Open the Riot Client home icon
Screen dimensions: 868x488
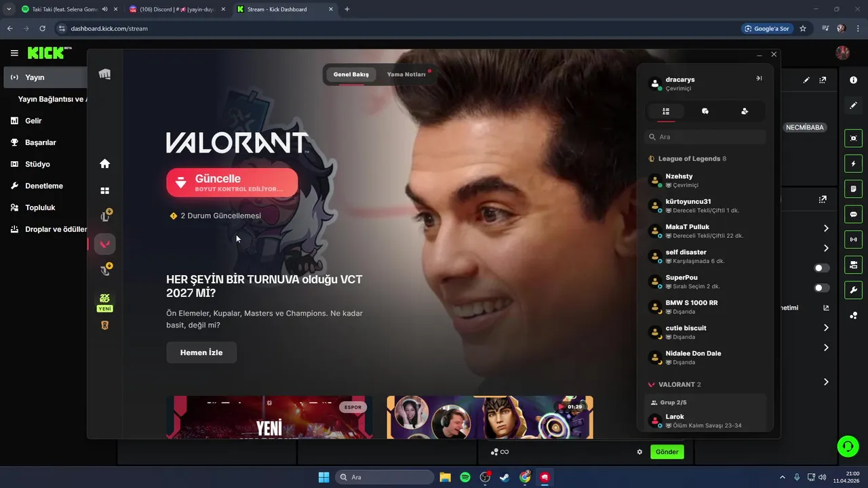point(104,163)
